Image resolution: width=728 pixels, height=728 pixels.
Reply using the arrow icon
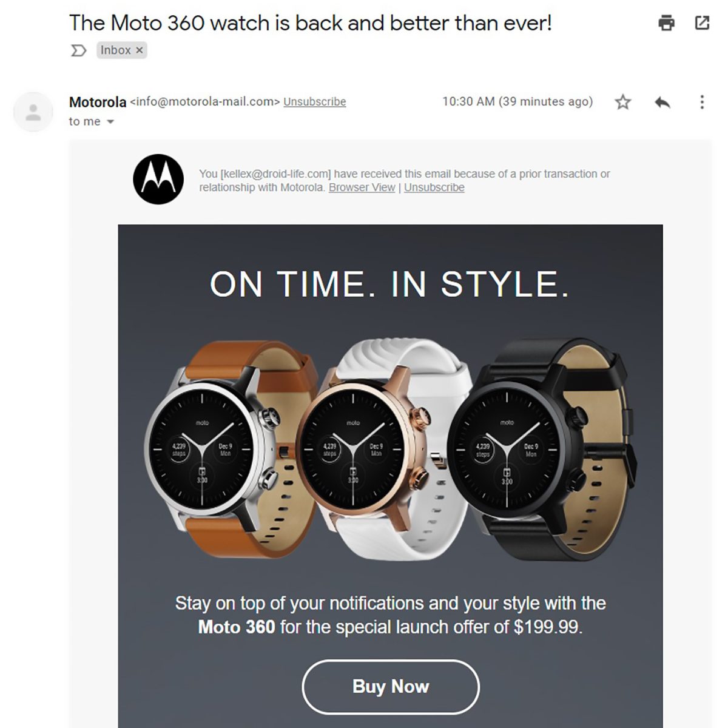click(x=662, y=102)
